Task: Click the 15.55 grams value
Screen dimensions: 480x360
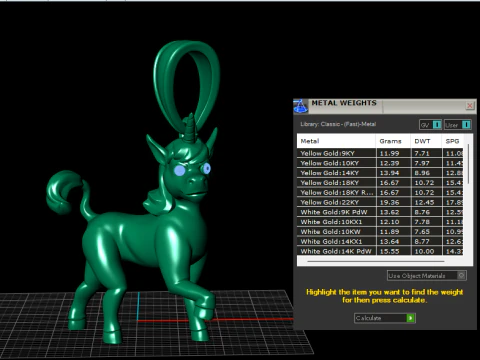Action: [x=389, y=251]
